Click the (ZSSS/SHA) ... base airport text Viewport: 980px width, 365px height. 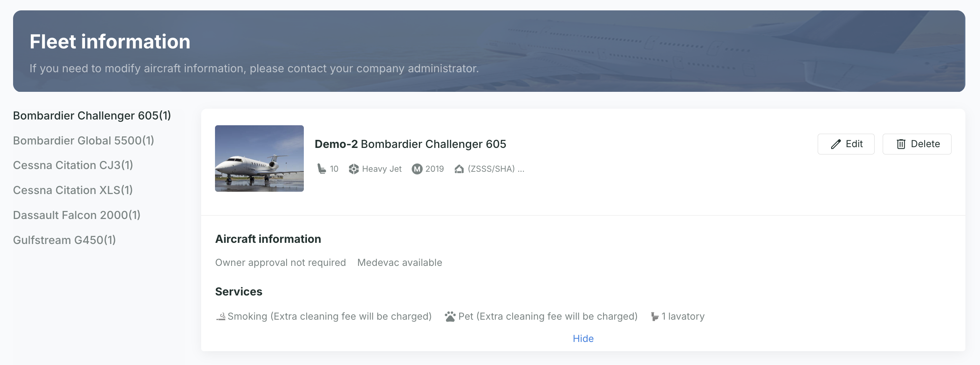[496, 169]
